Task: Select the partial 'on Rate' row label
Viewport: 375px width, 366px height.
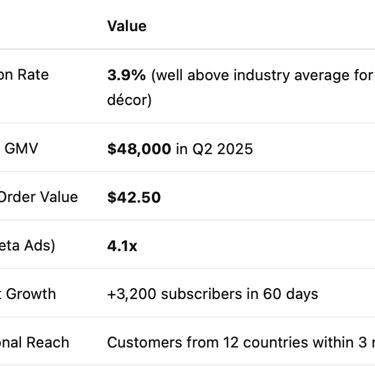Action: 24,75
